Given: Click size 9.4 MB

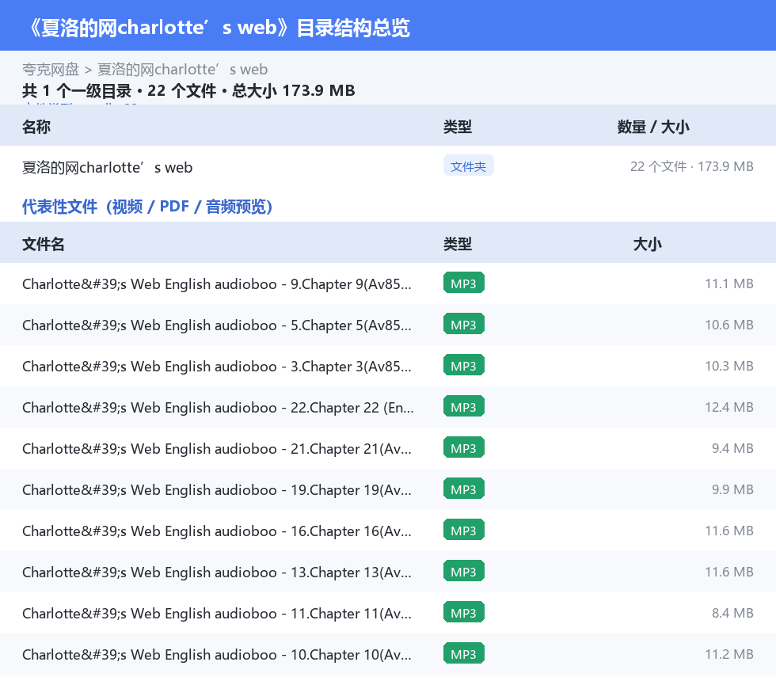Looking at the screenshot, I should (x=732, y=448).
